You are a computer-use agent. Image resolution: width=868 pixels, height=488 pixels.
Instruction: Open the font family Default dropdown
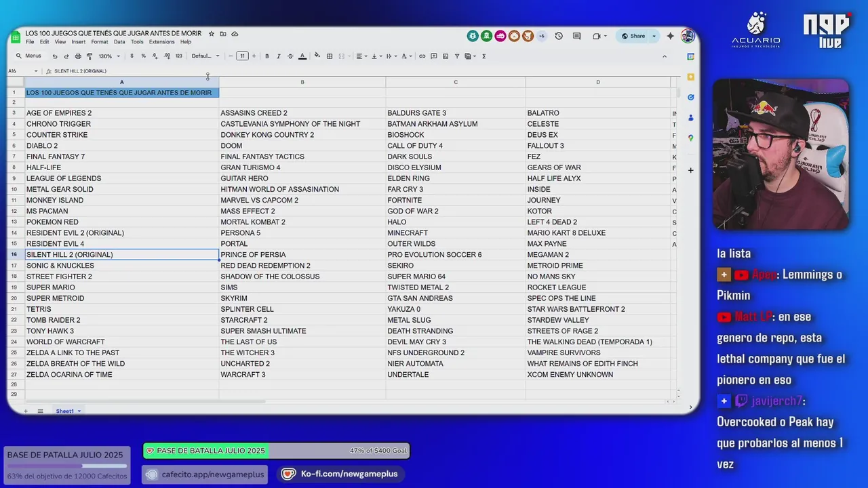click(x=205, y=56)
